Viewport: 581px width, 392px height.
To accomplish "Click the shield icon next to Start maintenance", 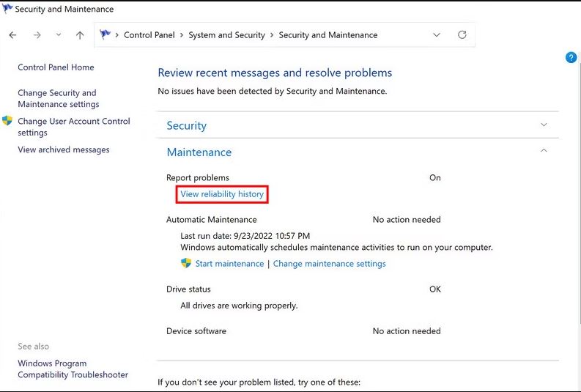I will point(186,263).
